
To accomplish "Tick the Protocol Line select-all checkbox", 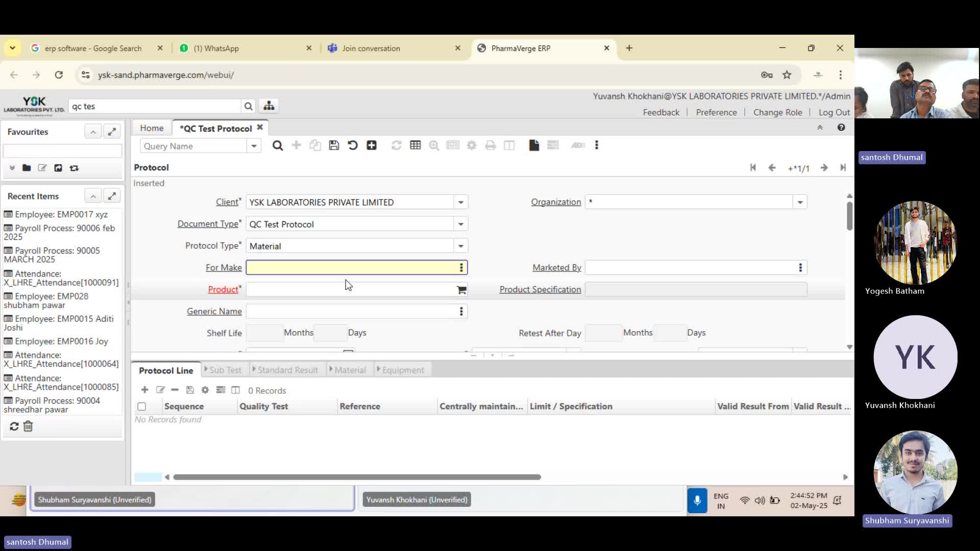I will 142,407.
